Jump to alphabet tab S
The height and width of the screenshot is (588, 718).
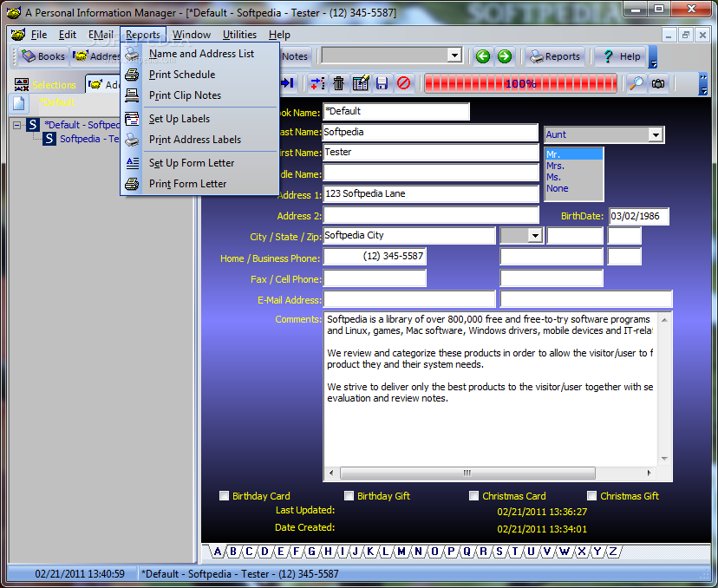click(499, 552)
